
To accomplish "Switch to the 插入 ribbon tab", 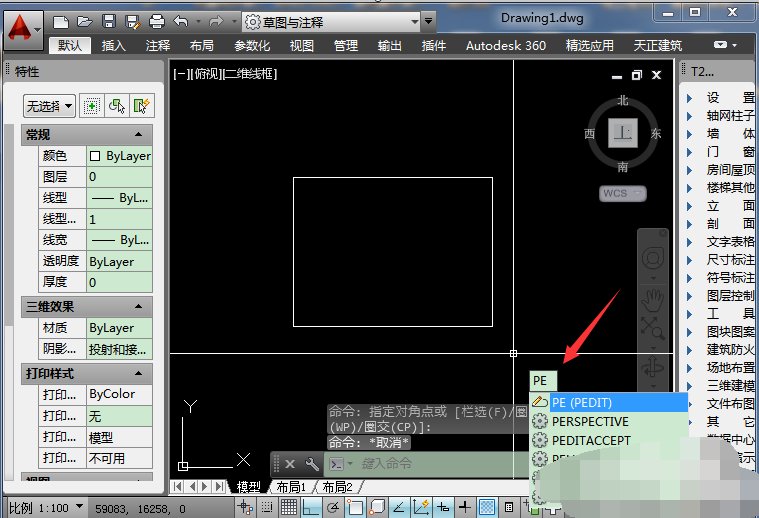I will [114, 45].
